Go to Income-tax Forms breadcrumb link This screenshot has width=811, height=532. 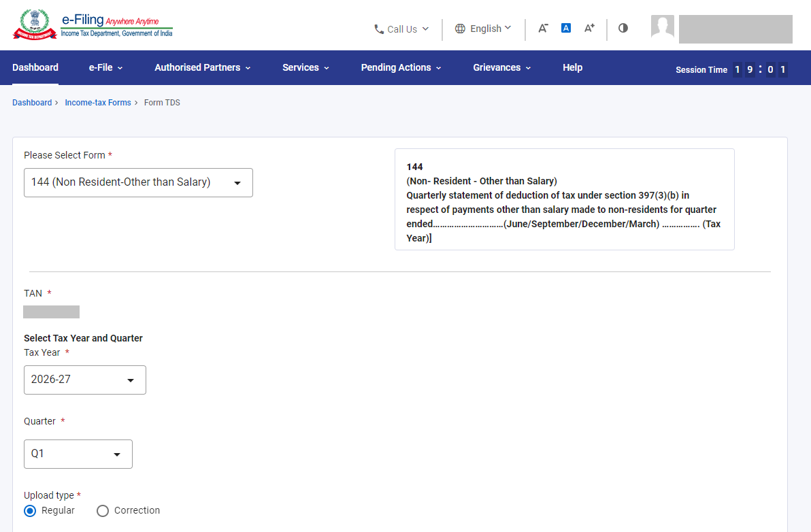(98, 102)
